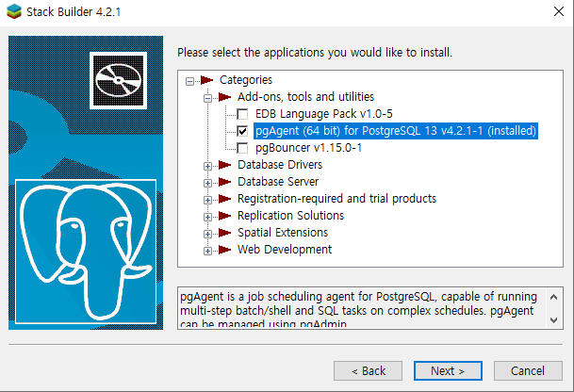Click the PostgreSQL elephant logo image
Viewport: 574px width, 392px height.
click(86, 252)
